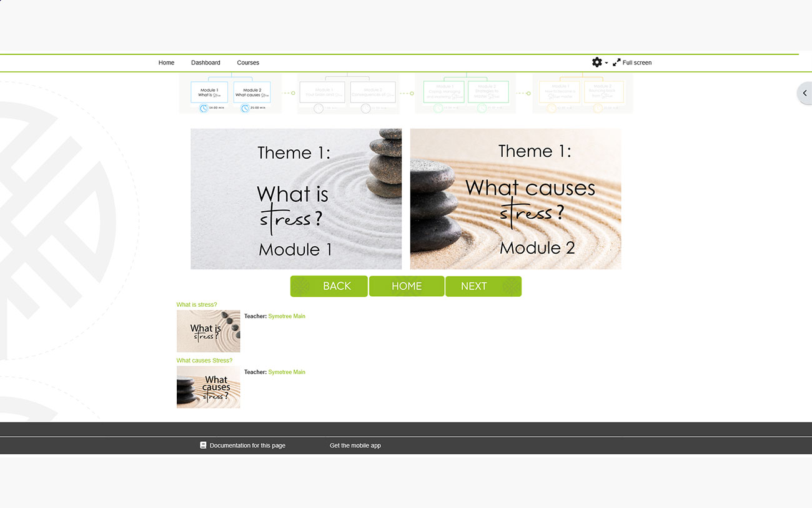
Task: Click the small 'What is stress?' course thumbnail
Action: coord(208,331)
